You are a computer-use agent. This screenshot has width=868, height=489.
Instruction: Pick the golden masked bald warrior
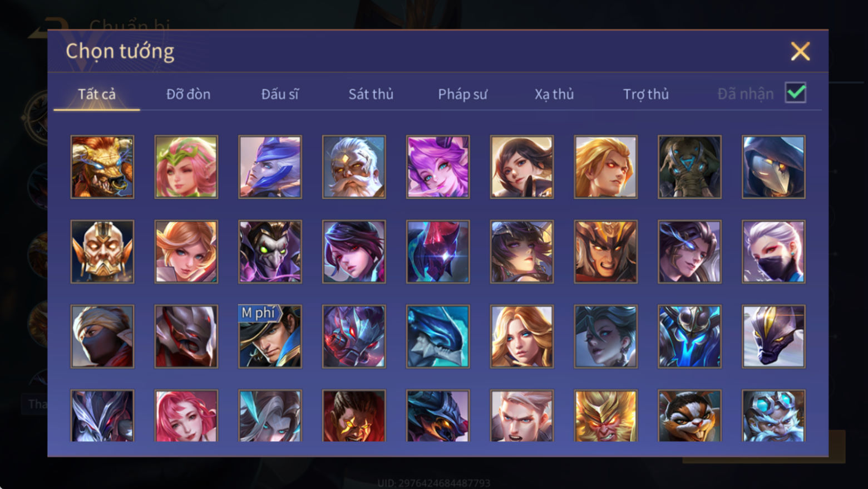[x=102, y=252]
